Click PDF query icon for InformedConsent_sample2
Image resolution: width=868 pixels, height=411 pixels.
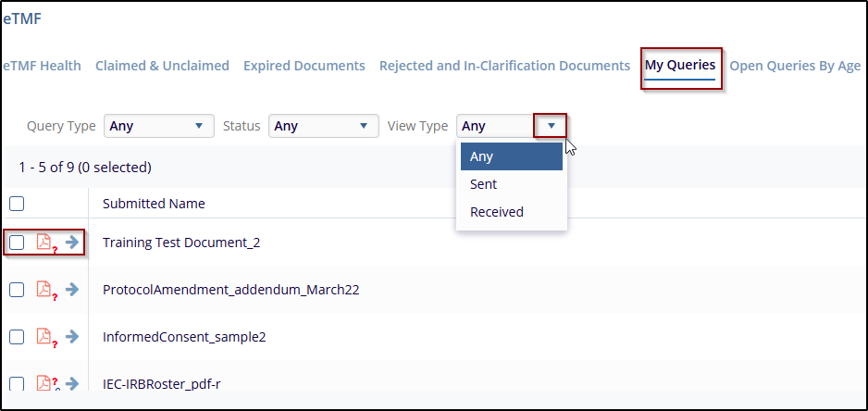click(x=43, y=337)
